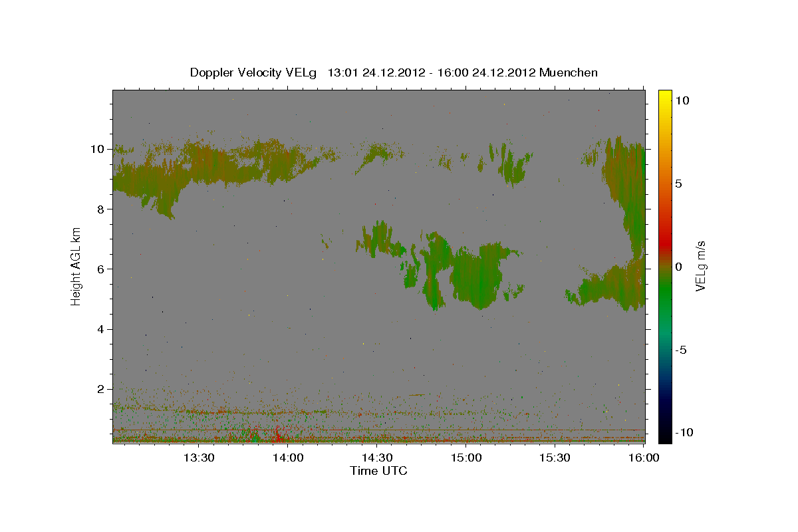Click the plot title 'Doppler Velocity VELg'

[253, 72]
